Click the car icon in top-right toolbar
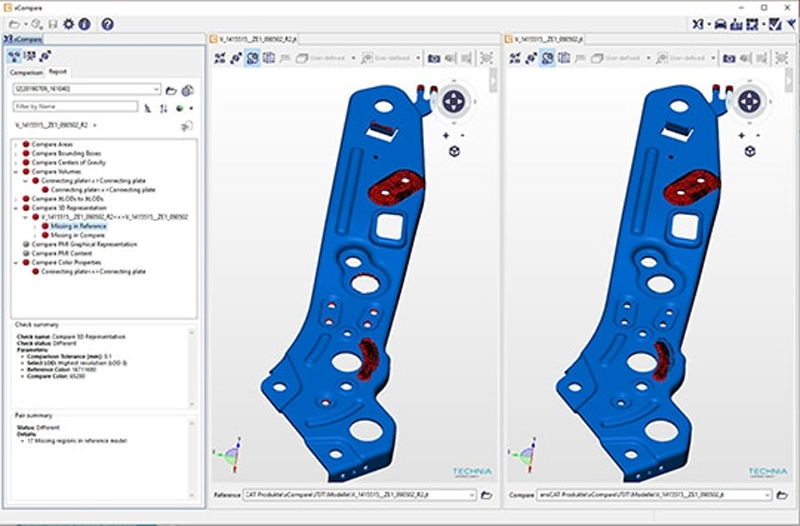Screen dimensions: 800x526 click(x=720, y=24)
